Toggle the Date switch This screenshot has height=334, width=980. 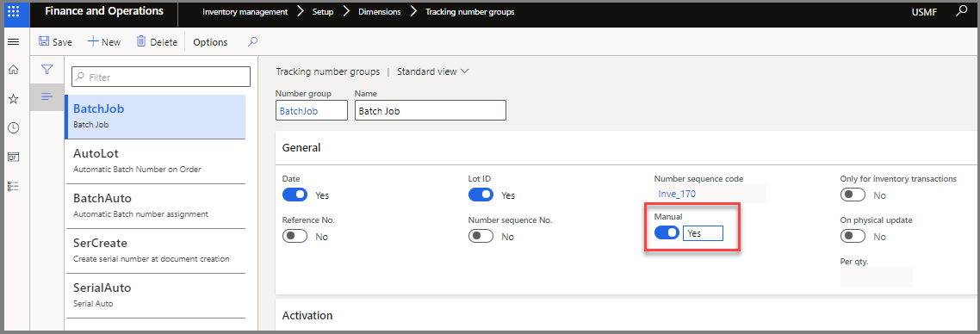295,195
